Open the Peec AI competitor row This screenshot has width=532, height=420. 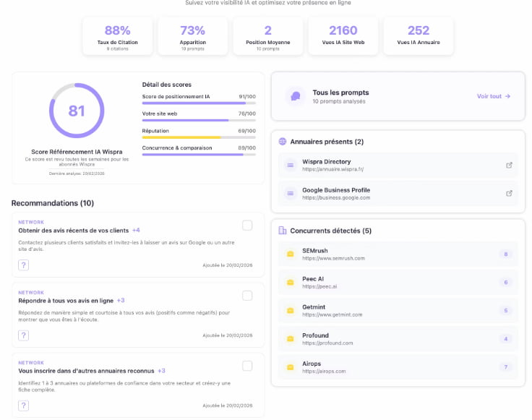[x=398, y=282]
